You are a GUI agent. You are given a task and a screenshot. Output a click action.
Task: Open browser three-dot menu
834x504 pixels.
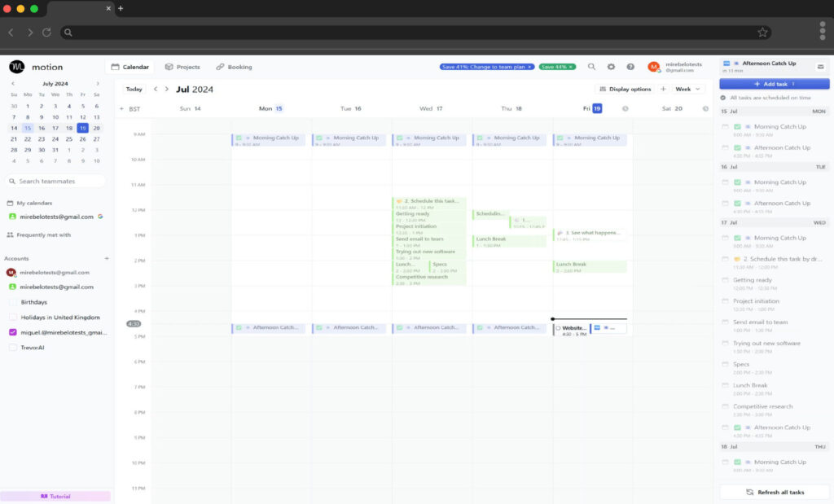click(823, 32)
